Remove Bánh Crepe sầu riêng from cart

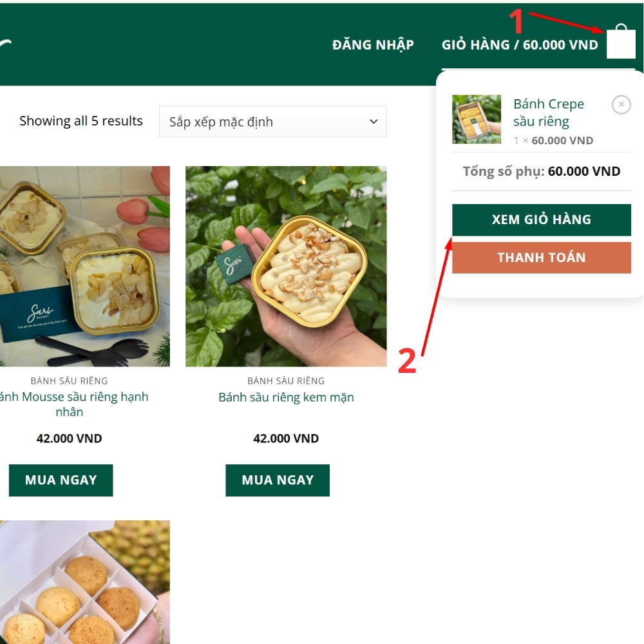click(x=620, y=105)
